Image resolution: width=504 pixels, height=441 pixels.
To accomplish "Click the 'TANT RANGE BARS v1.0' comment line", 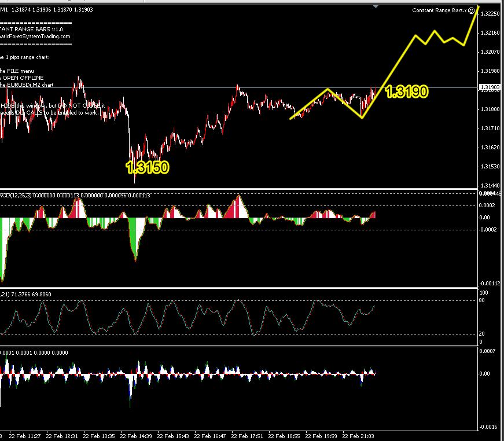I will point(31,30).
